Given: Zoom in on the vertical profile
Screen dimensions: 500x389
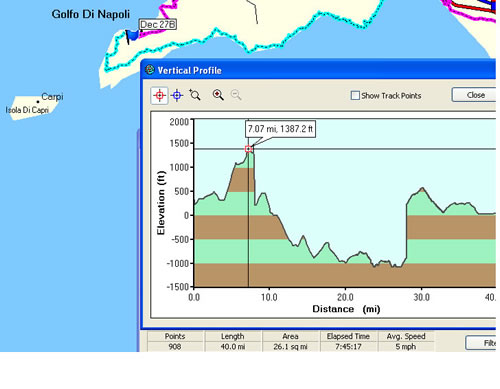Looking at the screenshot, I should [218, 95].
